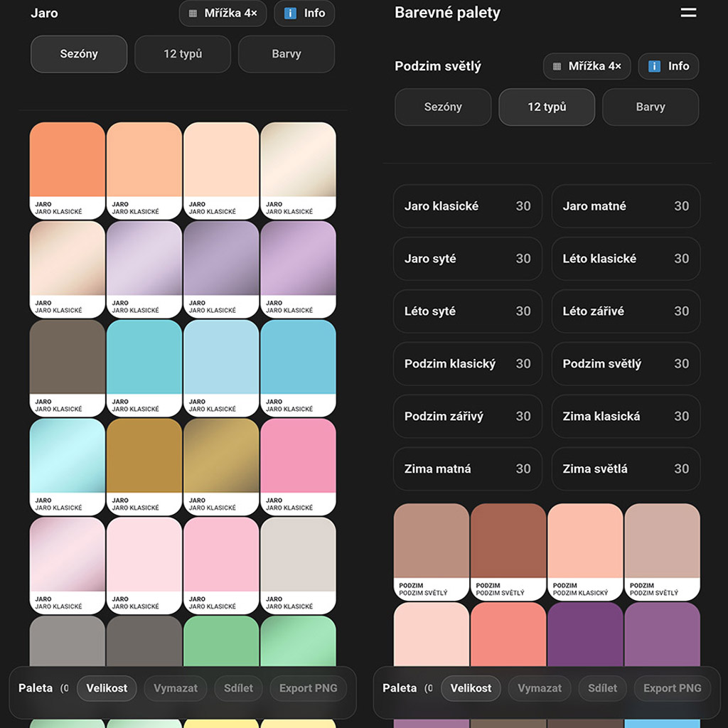Open the hamburger menu beside Barevné palety

[x=688, y=13]
